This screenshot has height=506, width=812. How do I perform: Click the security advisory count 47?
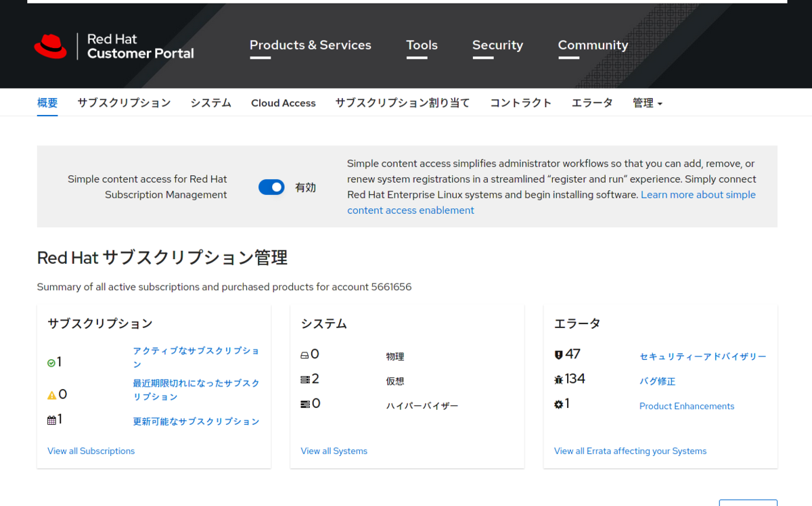pos(573,354)
